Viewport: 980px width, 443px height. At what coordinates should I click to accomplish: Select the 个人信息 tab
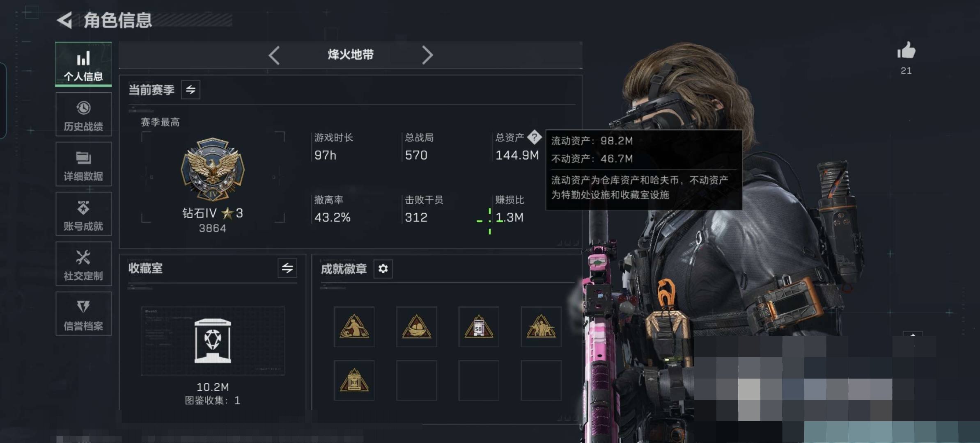[83, 64]
